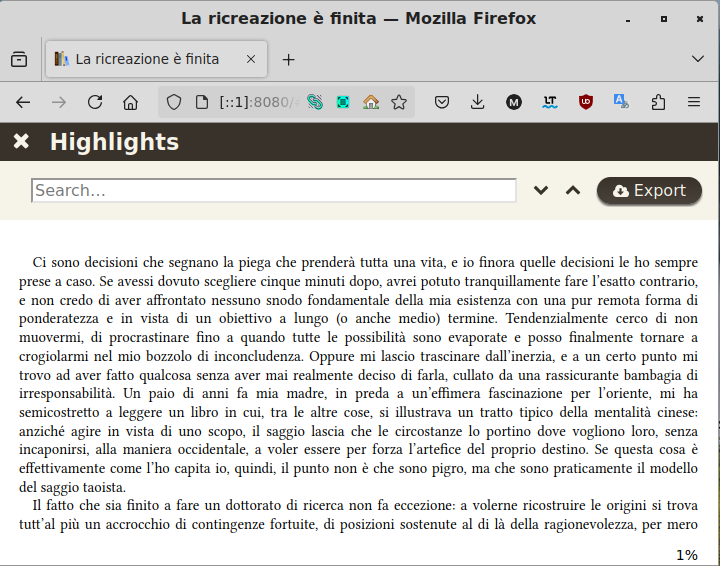Open the LanguageTool LT extension

(550, 102)
